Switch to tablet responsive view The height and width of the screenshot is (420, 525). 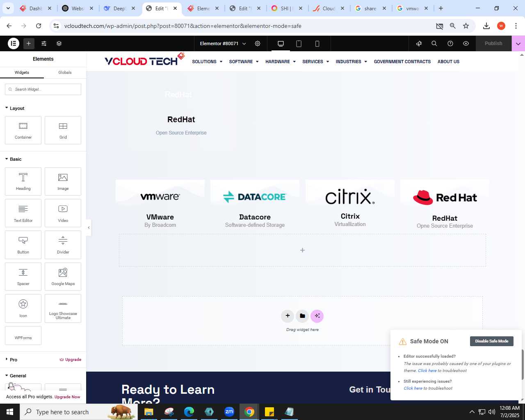(x=299, y=43)
